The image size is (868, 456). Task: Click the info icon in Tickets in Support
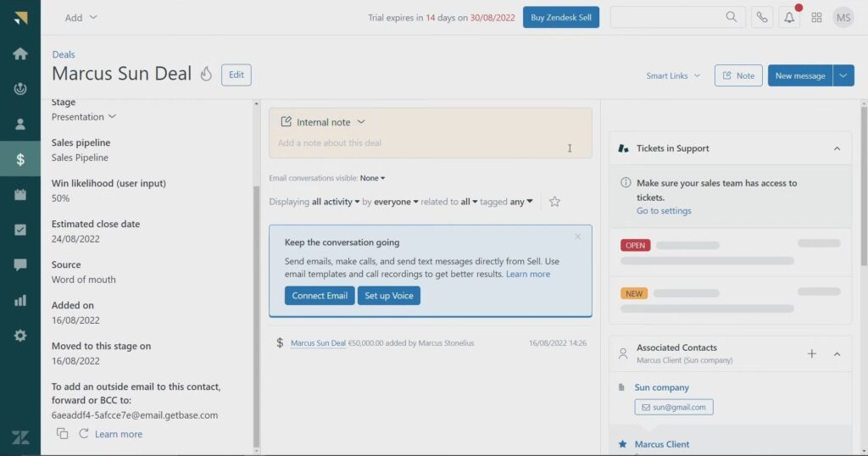(x=626, y=182)
